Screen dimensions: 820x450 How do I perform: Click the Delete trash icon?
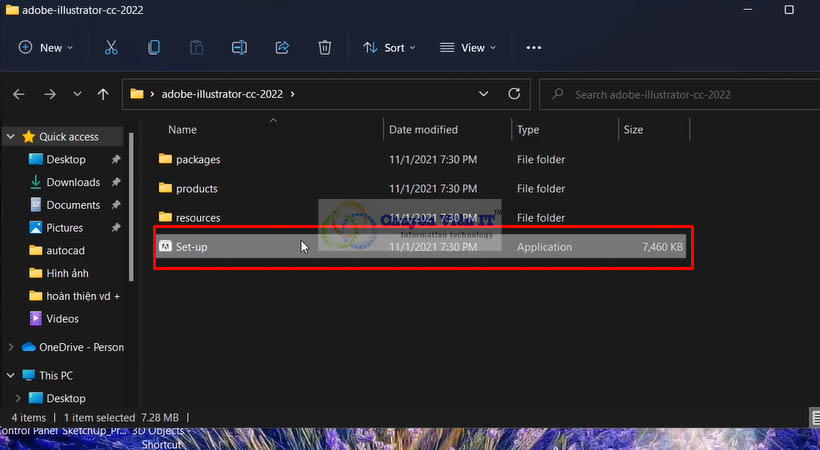tap(325, 47)
